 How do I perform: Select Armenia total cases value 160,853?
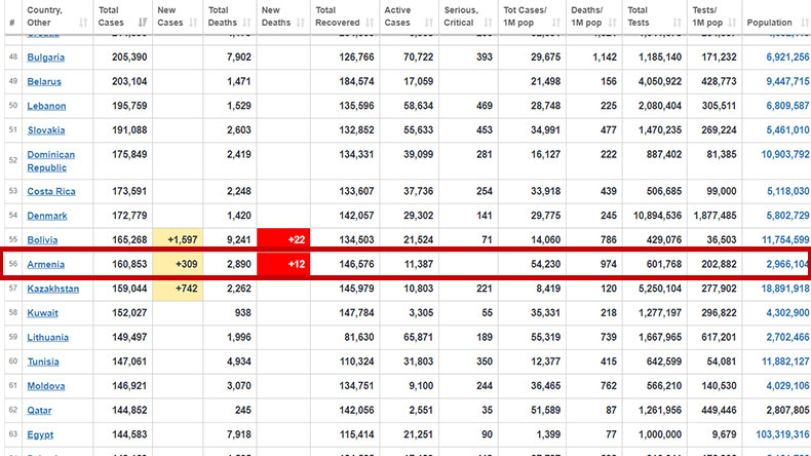pos(129,264)
